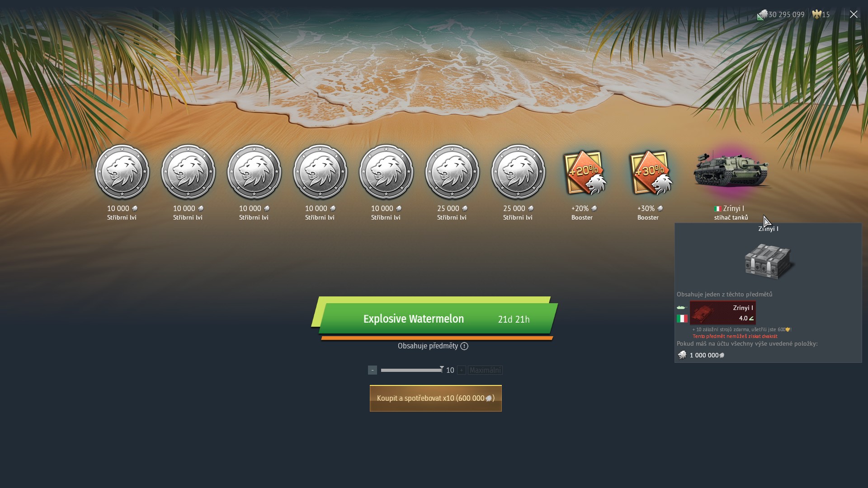Open the Explosive Watermelon banner

(x=435, y=318)
